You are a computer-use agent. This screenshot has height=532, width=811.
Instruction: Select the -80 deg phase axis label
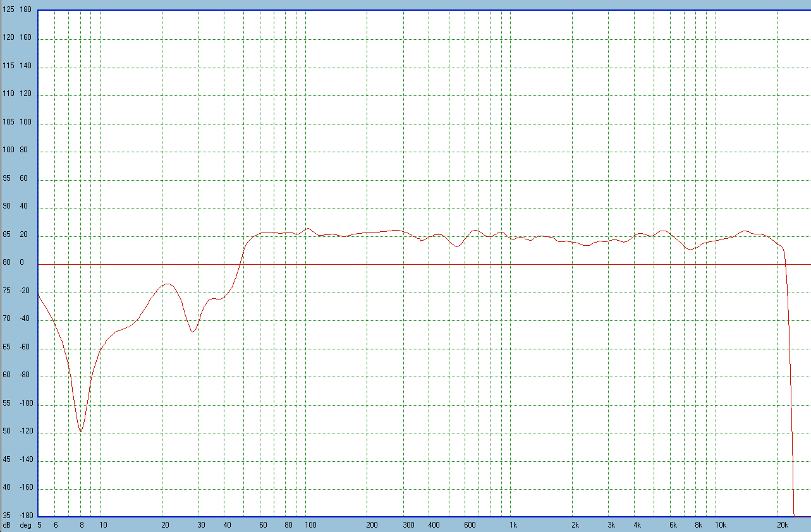pyautogui.click(x=25, y=375)
